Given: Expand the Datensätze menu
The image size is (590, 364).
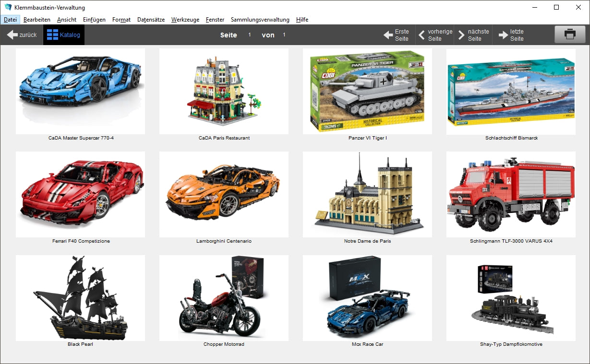Looking at the screenshot, I should (x=151, y=20).
